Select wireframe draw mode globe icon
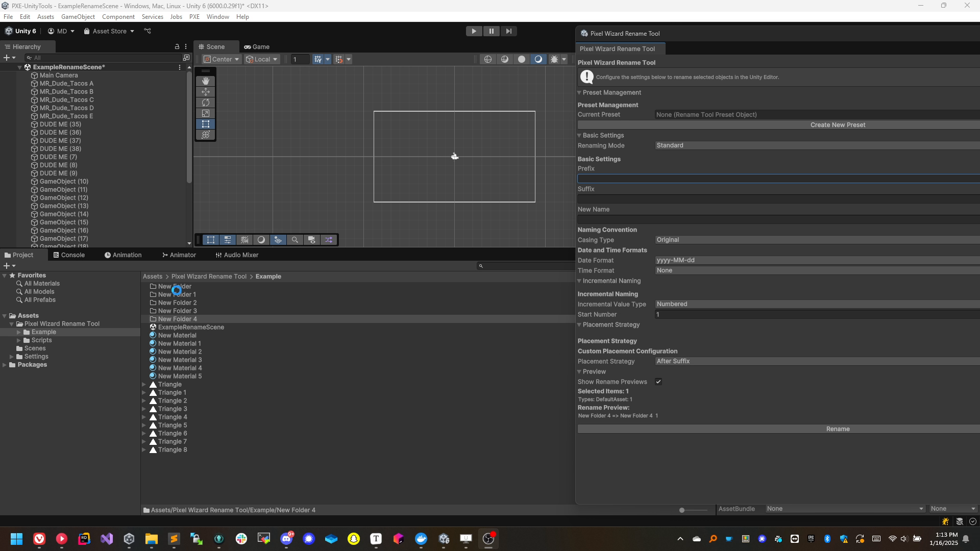Screen dimensions: 980x551 [x=488, y=59]
